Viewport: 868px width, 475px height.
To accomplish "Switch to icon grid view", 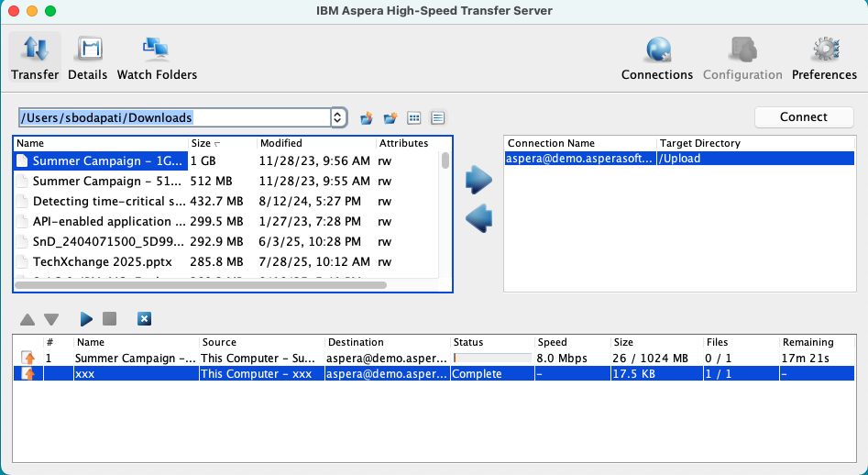I will (x=414, y=118).
